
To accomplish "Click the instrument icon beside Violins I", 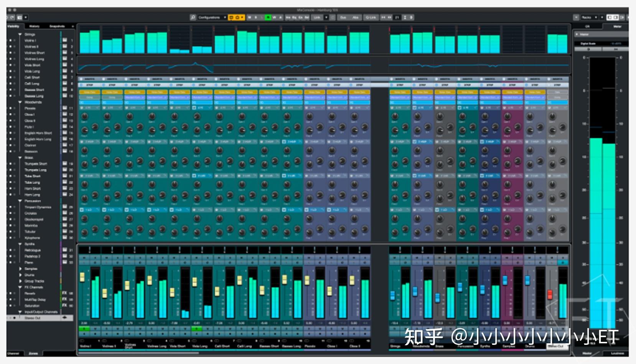I will click(x=64, y=41).
